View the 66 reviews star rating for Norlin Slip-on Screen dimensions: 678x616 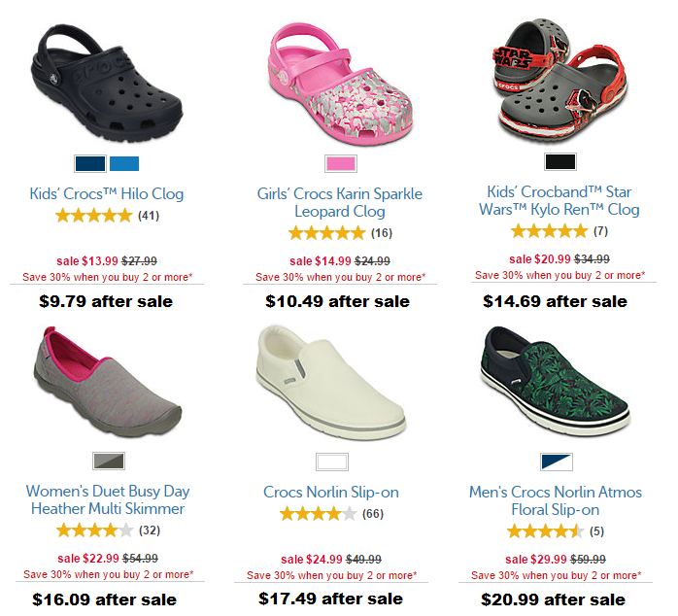coord(331,514)
